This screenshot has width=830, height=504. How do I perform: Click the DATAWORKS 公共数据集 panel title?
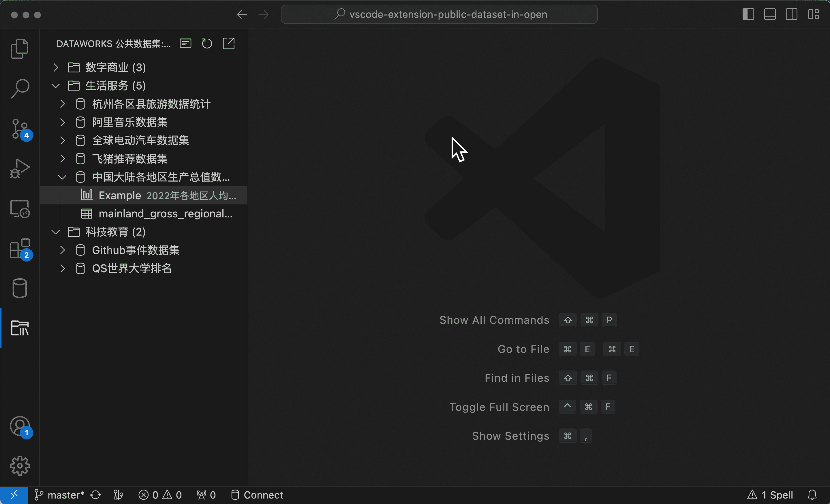[114, 44]
